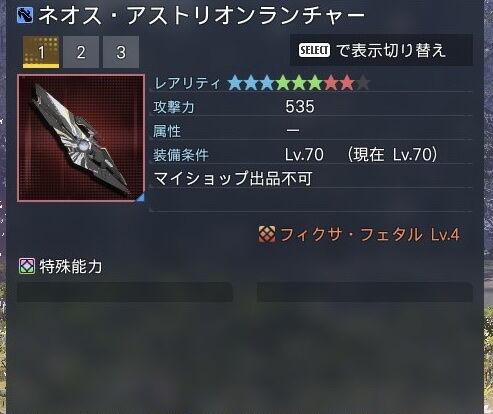The image size is (493, 414).
Task: Switch to info tab 2
Action: (81, 52)
